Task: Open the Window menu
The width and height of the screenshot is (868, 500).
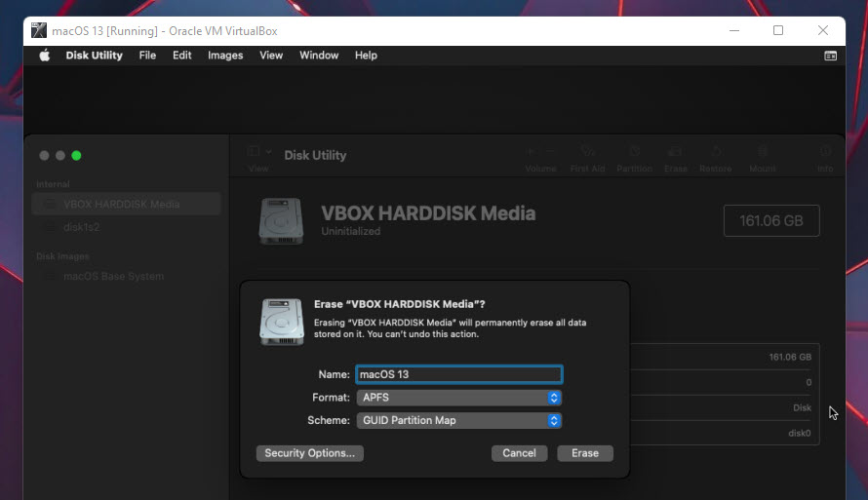Action: [x=319, y=56]
